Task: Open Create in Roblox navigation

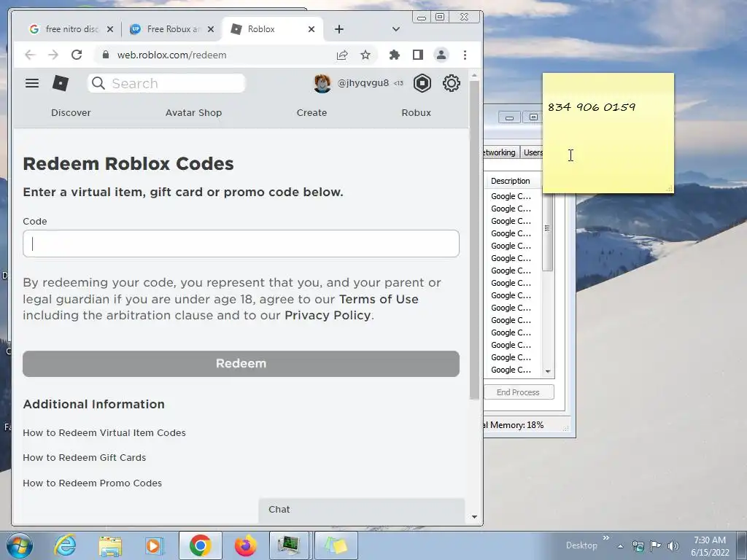Action: click(x=311, y=113)
